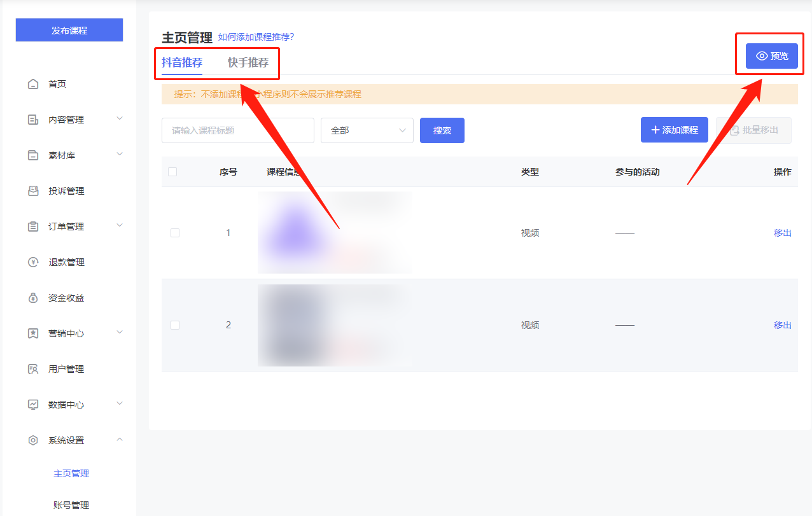Click the 预览 preview button
Image resolution: width=812 pixels, height=516 pixels.
coord(771,56)
